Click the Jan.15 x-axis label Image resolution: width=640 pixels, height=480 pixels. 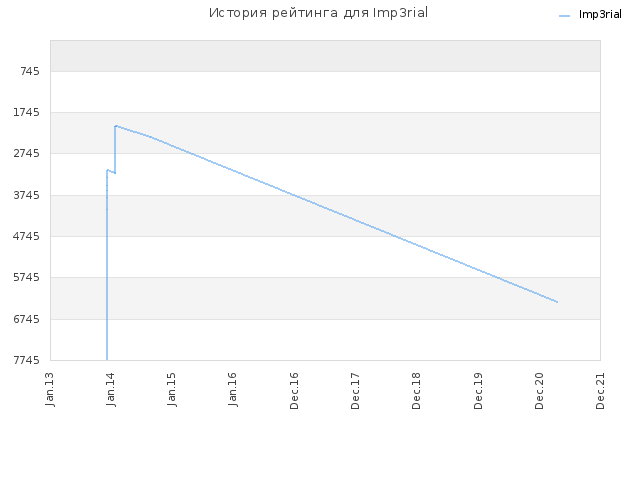pyautogui.click(x=172, y=390)
